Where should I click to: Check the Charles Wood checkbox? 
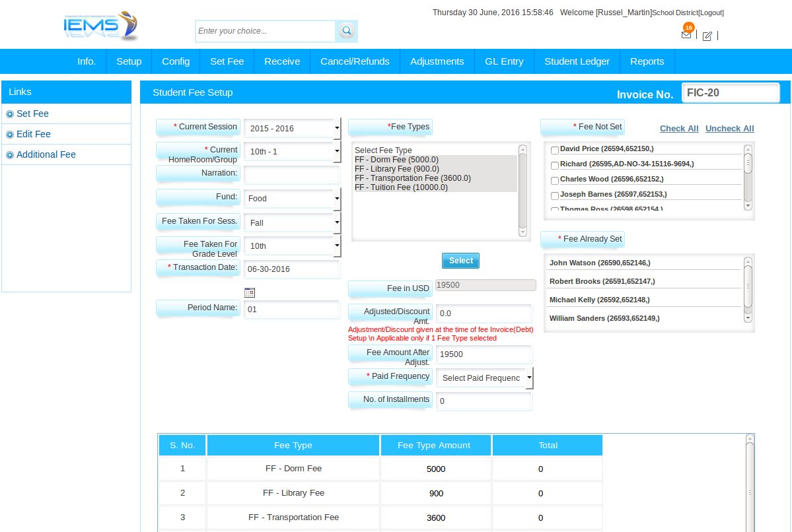click(x=555, y=180)
